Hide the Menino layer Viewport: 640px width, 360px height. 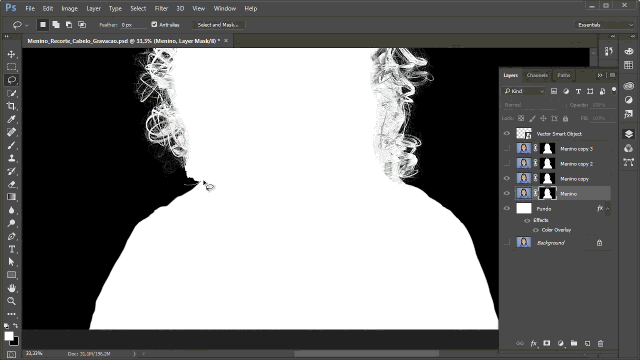507,193
